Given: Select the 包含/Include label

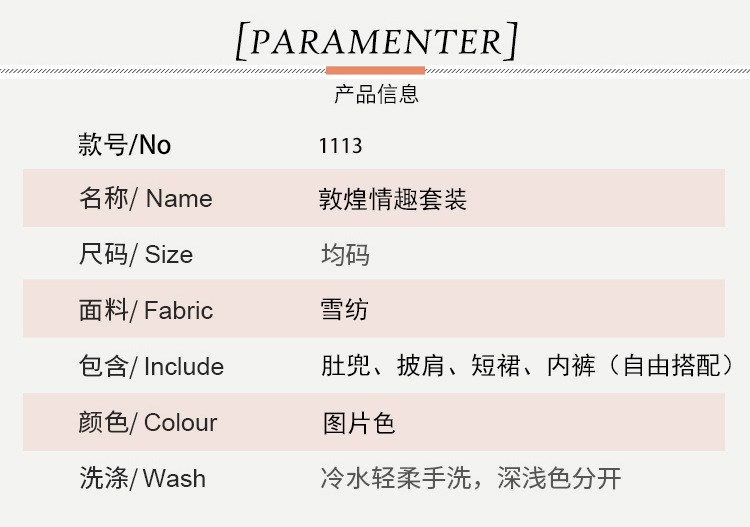Looking at the screenshot, I should click(152, 366).
